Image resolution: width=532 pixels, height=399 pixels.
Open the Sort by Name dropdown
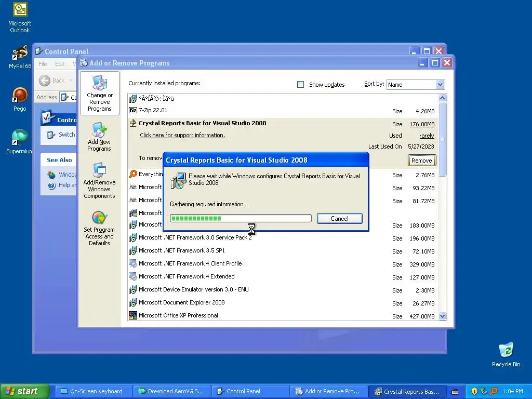[x=440, y=85]
